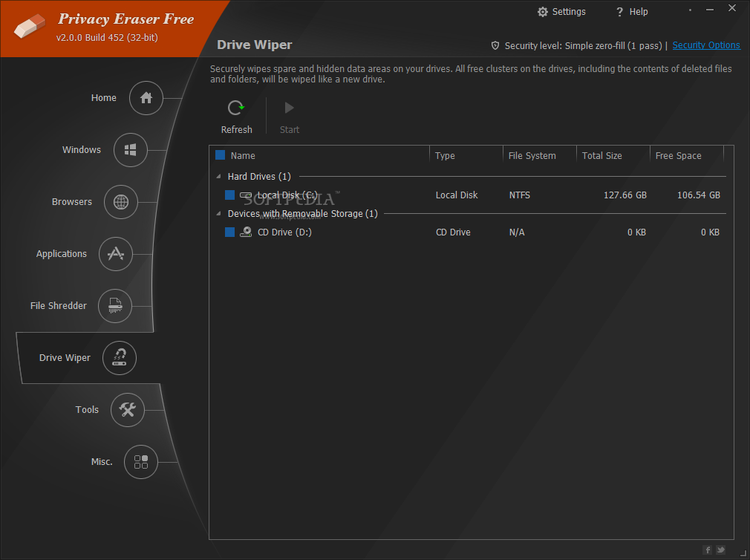Sort by the Total Size column header
The height and width of the screenshot is (560, 750).
601,155
